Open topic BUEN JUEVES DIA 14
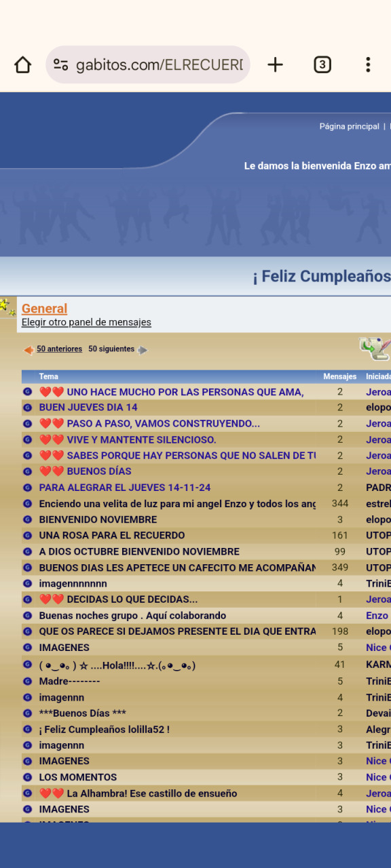The image size is (391, 868). pyautogui.click(x=88, y=408)
